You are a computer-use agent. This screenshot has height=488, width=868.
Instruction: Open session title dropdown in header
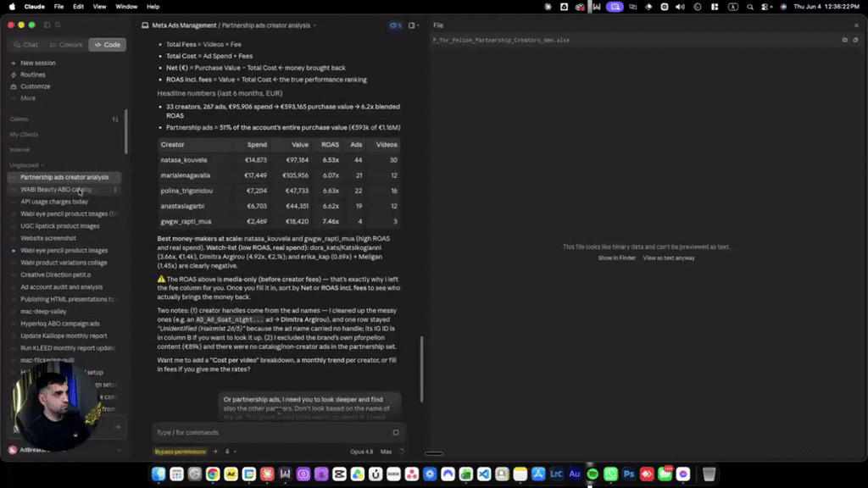click(x=314, y=25)
